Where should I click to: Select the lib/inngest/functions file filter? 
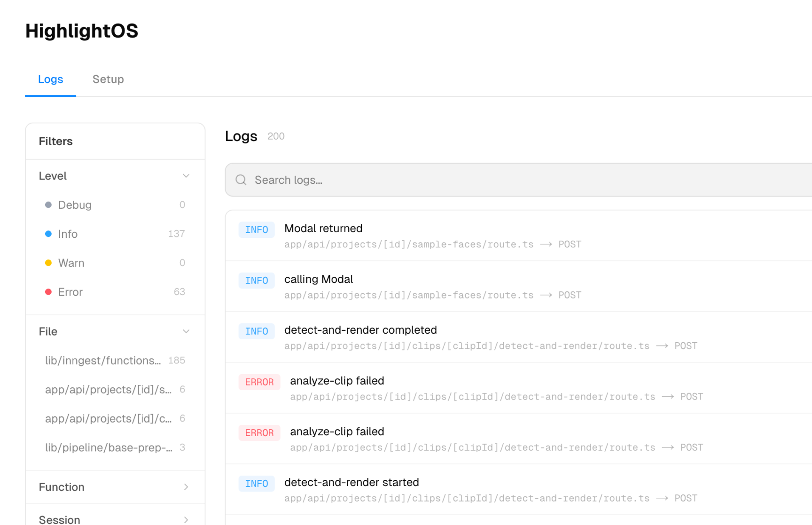point(103,360)
